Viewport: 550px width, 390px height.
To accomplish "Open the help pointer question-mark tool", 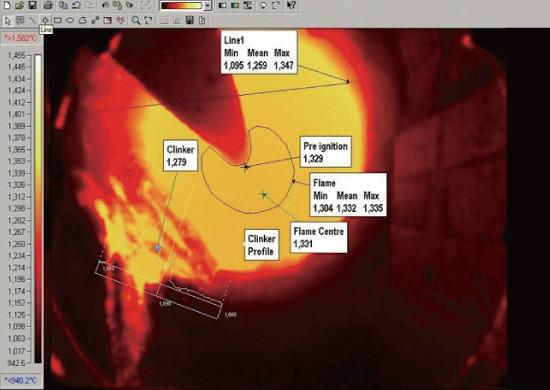I will [x=291, y=5].
